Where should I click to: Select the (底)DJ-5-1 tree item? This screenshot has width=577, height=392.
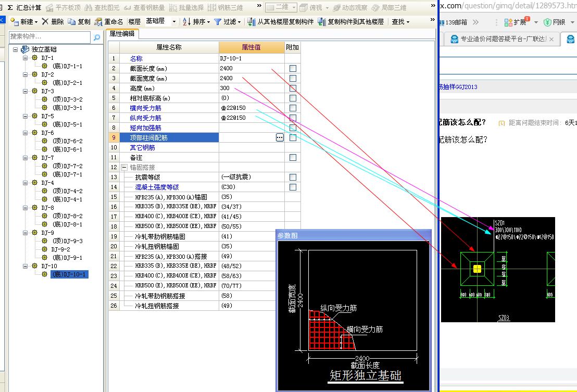click(x=67, y=124)
